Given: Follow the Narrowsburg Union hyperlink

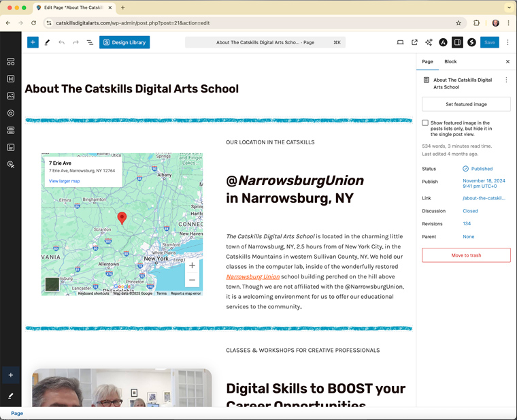Looking at the screenshot, I should click(253, 277).
